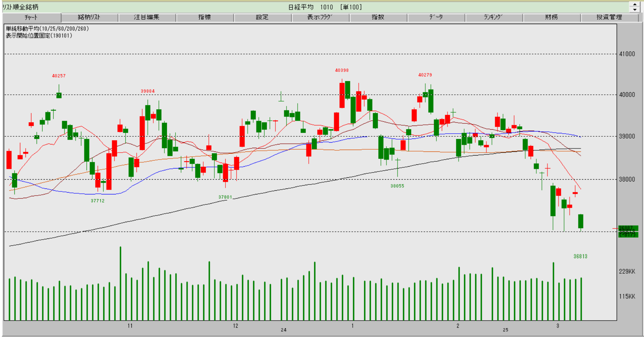Switch to the チャート tab
The image size is (644, 337).
[31, 17]
